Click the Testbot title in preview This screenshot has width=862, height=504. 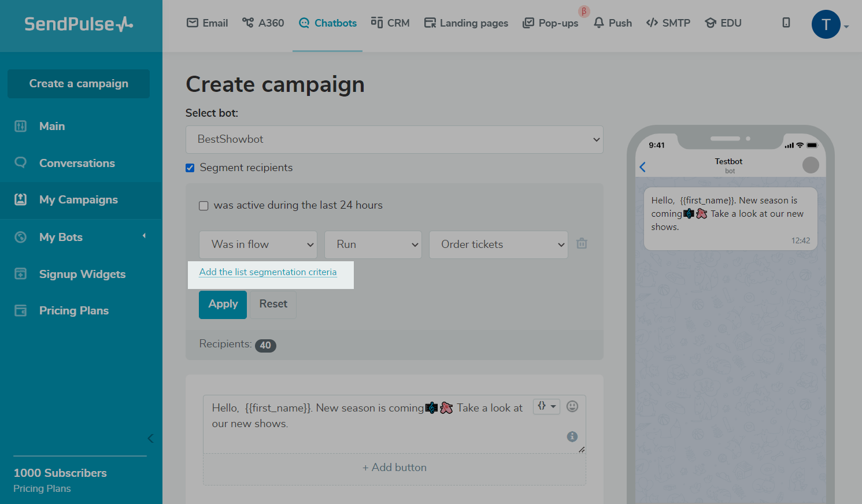point(728,161)
